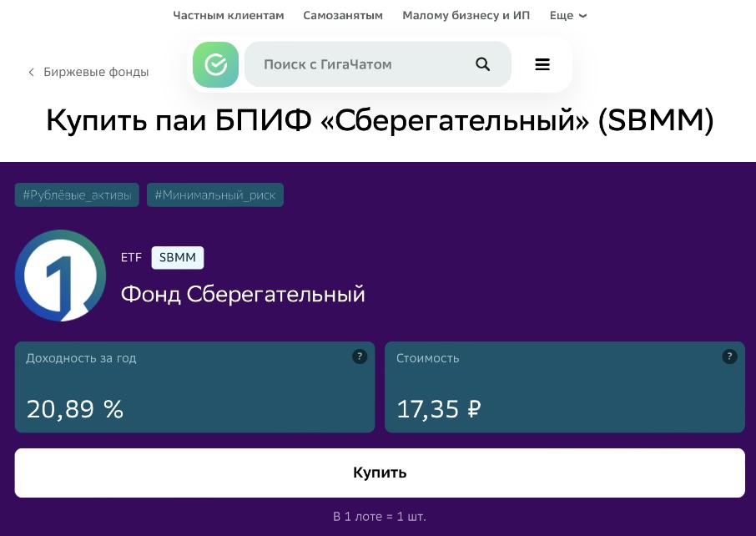Screen dimensions: 756x536
Task: Expand the Еще dropdown menu
Action: click(568, 15)
